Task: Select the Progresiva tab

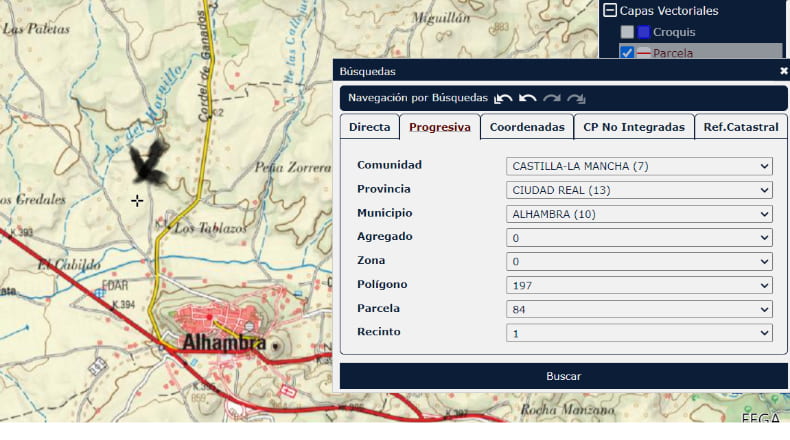Action: click(439, 127)
